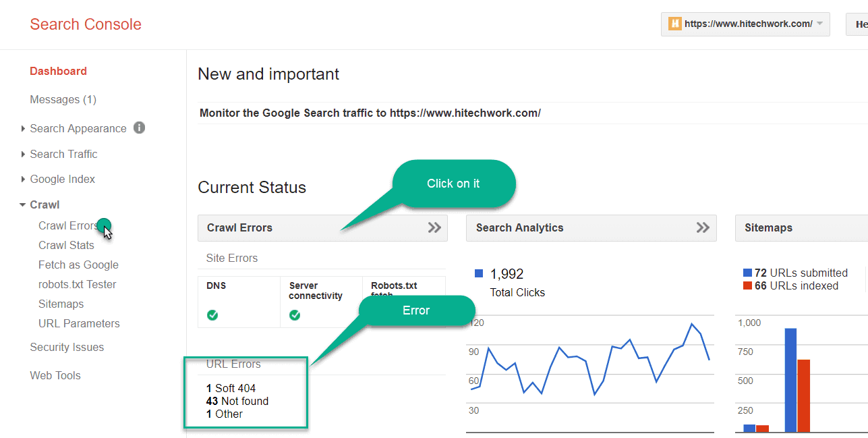Click the double-arrow icon on Crawl Errors
Image resolution: width=868 pixels, height=438 pixels.
434,227
